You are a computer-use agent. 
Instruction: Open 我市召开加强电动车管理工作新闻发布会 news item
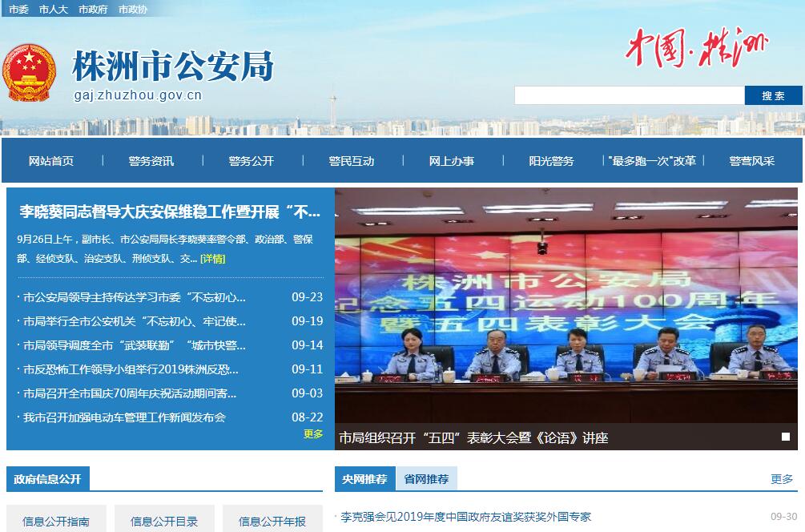pos(124,417)
